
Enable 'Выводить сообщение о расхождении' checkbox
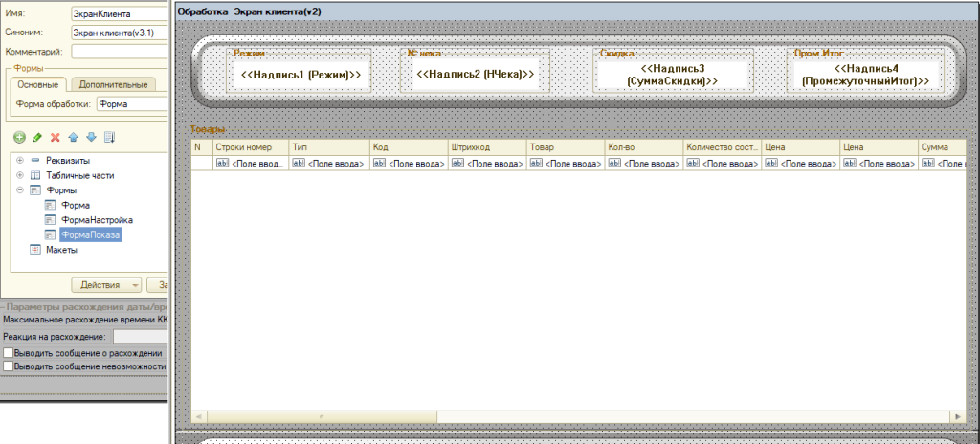(9, 353)
